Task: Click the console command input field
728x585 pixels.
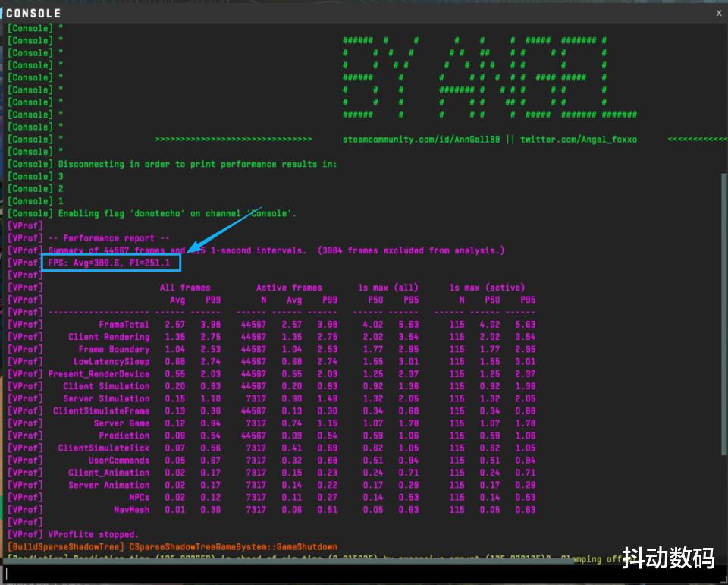Action: click(x=364, y=574)
